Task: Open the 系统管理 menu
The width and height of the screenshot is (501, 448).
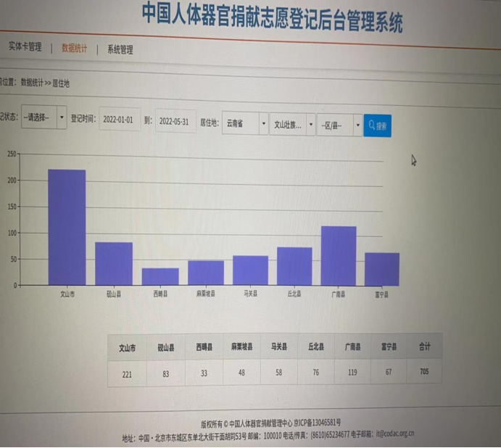Action: 120,49
